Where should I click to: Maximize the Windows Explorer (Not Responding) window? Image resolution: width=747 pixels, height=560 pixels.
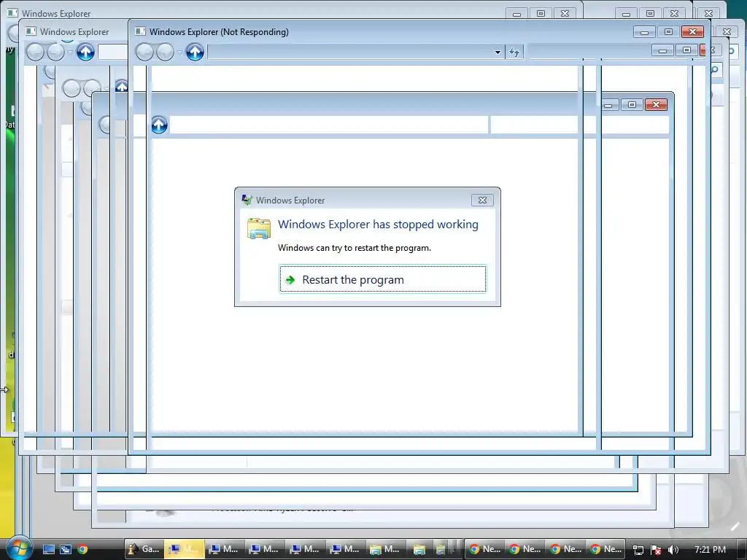click(x=668, y=32)
